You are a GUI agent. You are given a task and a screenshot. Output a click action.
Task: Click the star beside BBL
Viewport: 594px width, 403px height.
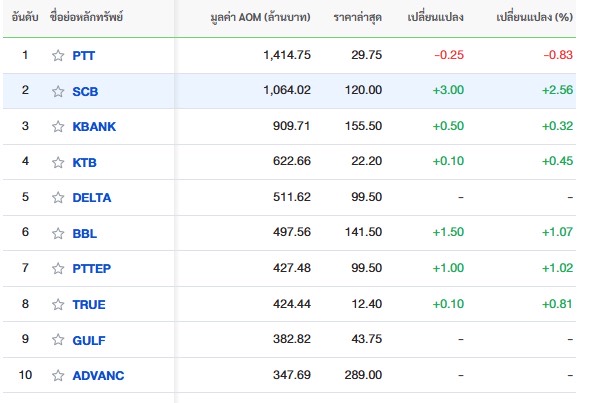[58, 233]
